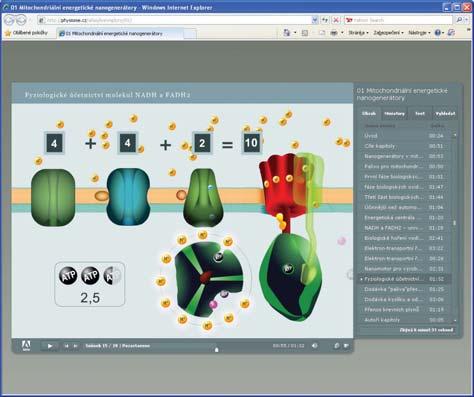Click the feeds icon in command bar
This screenshot has width=474, height=397.
pyautogui.click(x=305, y=33)
